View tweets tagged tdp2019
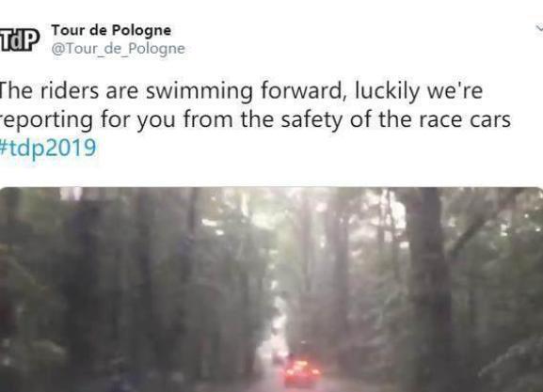Screen dimensions: 543x392 (48, 149)
